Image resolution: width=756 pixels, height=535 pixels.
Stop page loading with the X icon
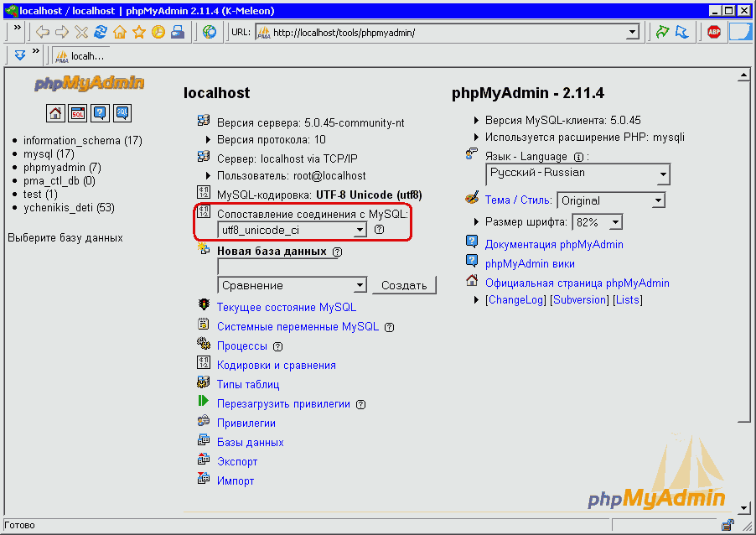coord(81,33)
